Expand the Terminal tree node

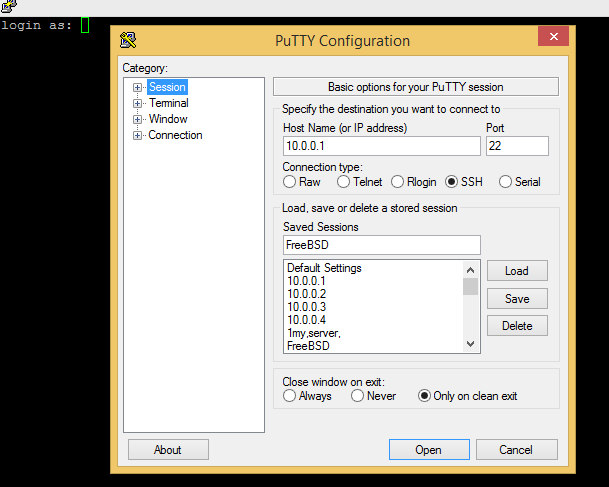[137, 103]
